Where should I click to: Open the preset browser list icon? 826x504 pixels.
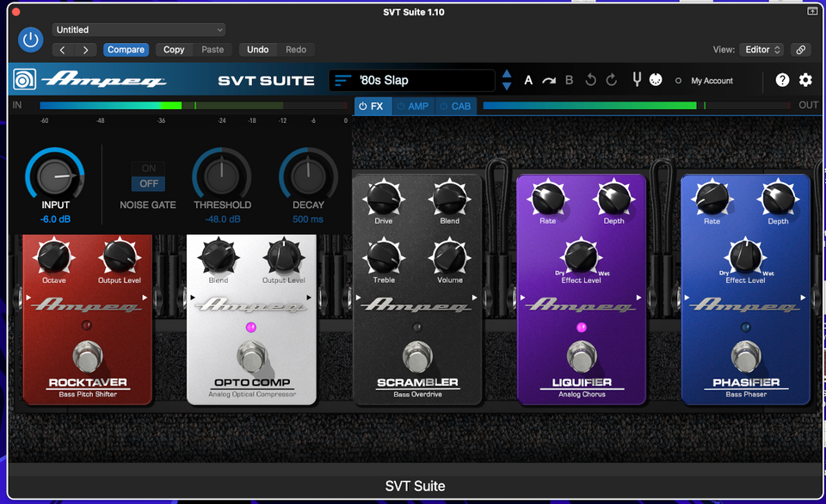343,80
